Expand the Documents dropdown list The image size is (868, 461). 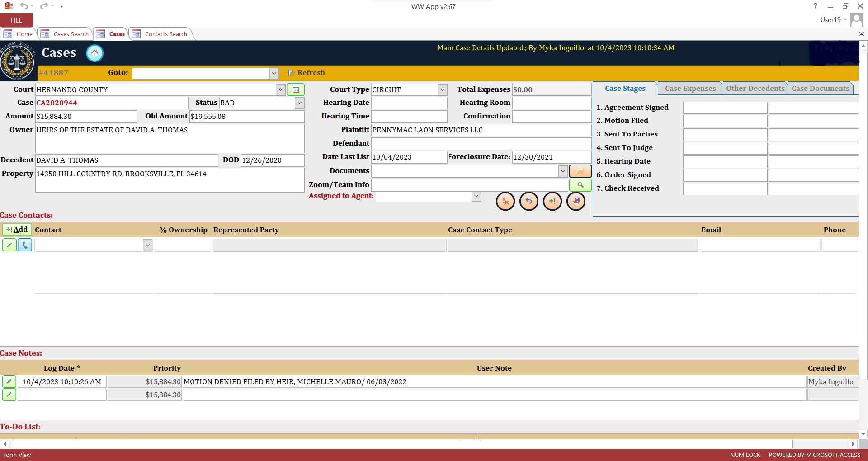[x=563, y=171]
